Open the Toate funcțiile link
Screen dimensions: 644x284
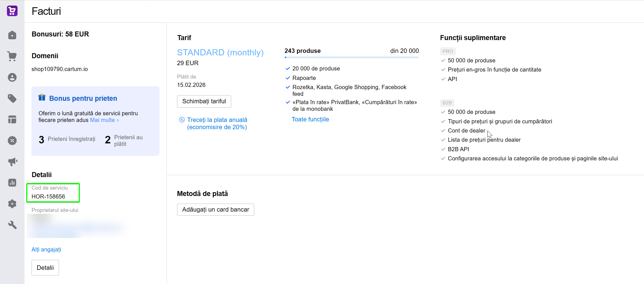tap(310, 119)
